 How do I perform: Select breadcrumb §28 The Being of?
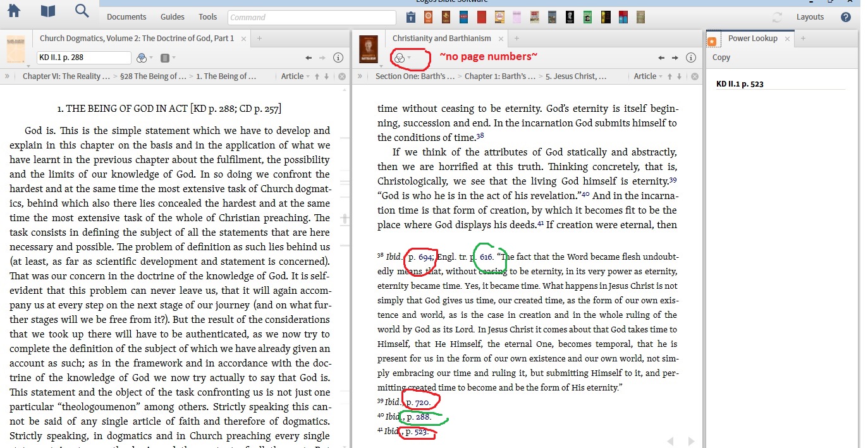tap(153, 76)
